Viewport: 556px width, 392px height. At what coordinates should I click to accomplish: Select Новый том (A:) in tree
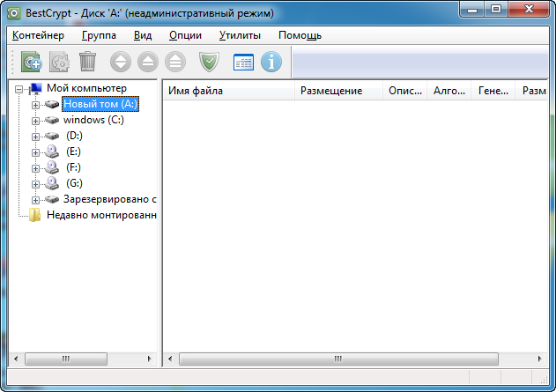point(100,104)
